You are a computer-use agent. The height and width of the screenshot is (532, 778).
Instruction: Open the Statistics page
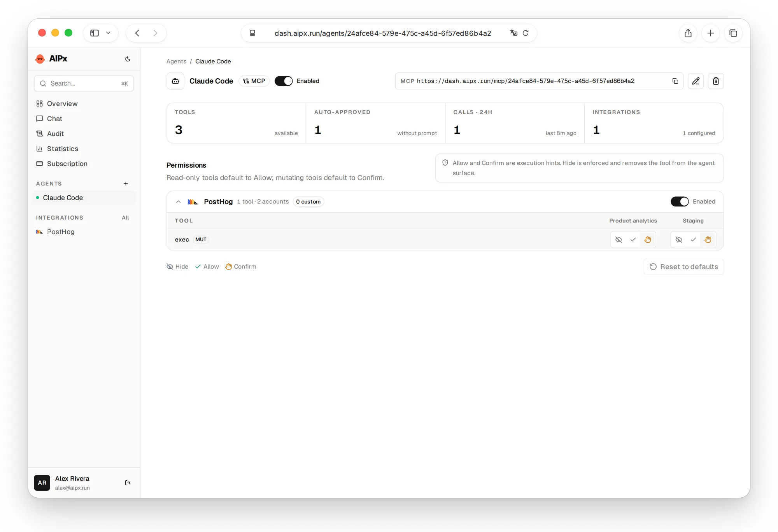(84, 149)
